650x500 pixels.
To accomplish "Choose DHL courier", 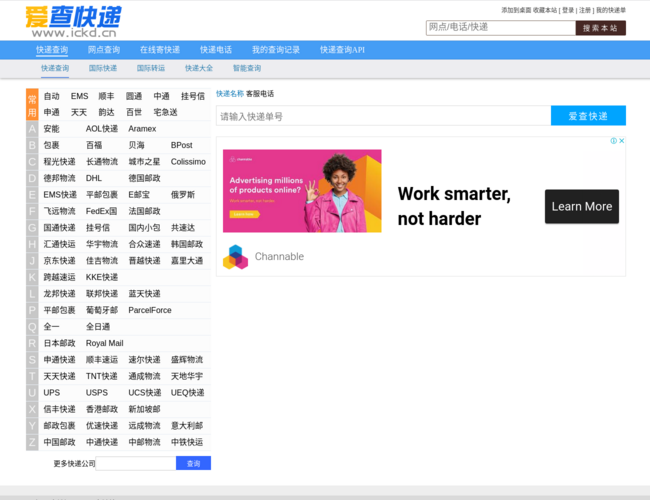I will click(94, 178).
